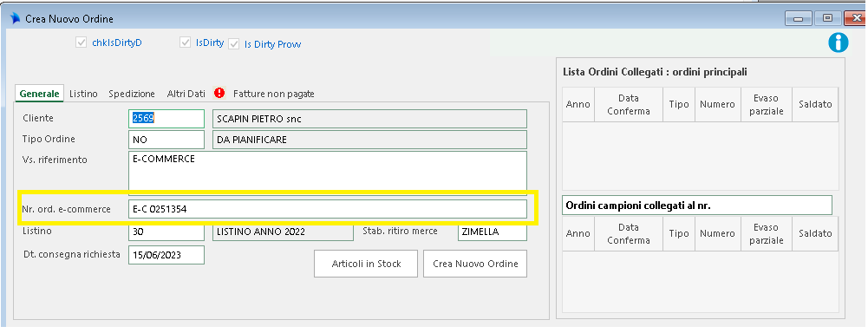Click the app logo in title bar
The width and height of the screenshot is (868, 333).
15,18
